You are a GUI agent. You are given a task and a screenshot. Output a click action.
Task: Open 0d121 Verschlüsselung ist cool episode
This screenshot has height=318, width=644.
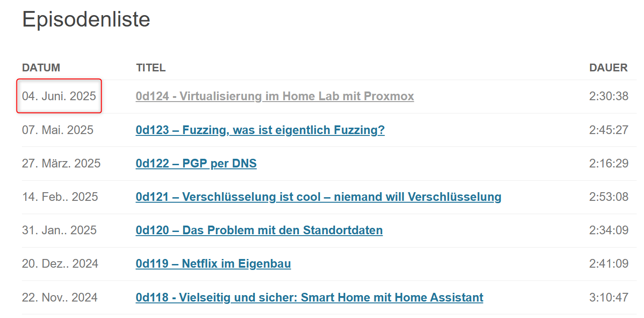point(319,197)
